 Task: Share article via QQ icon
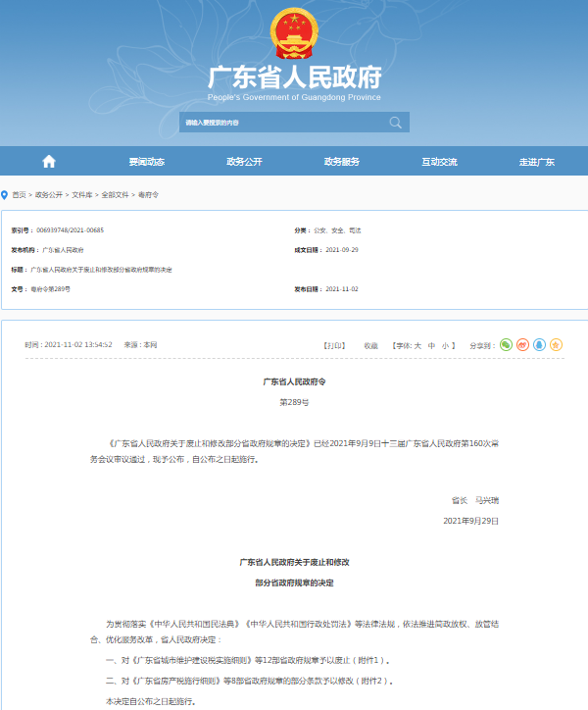click(x=539, y=345)
